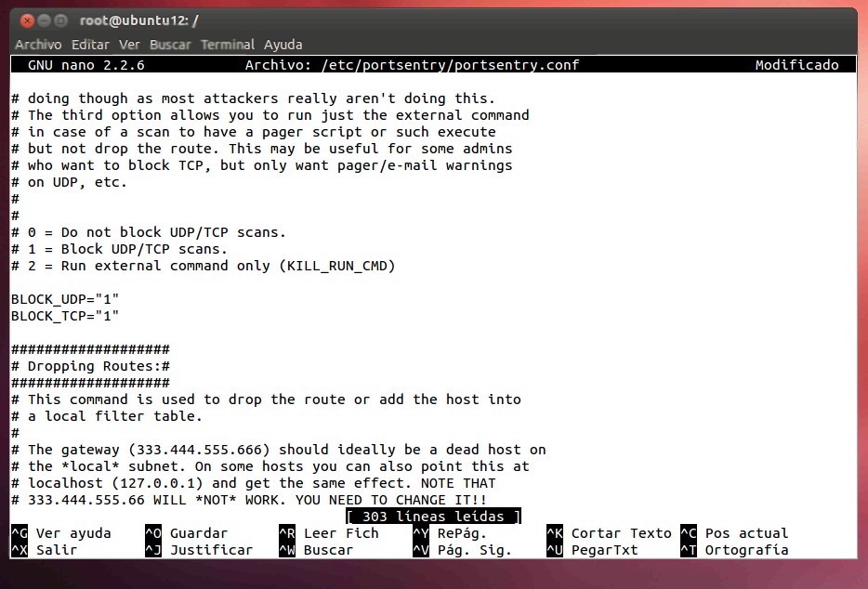
Task: Open the Terminal menu
Action: (227, 45)
